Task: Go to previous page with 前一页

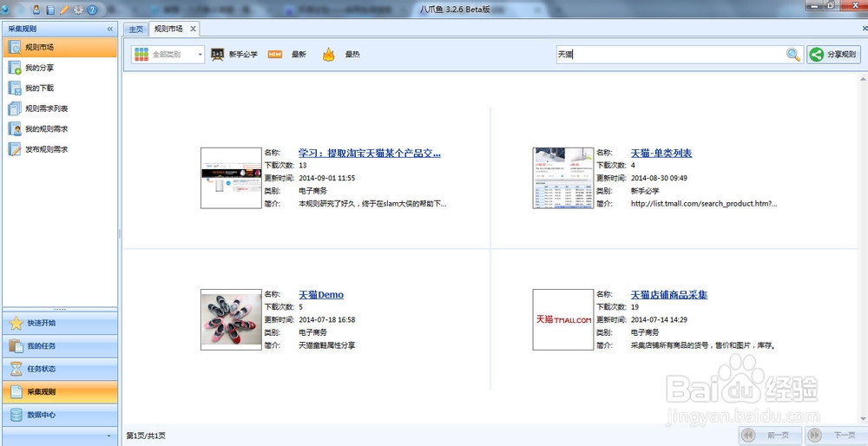Action: click(771, 436)
